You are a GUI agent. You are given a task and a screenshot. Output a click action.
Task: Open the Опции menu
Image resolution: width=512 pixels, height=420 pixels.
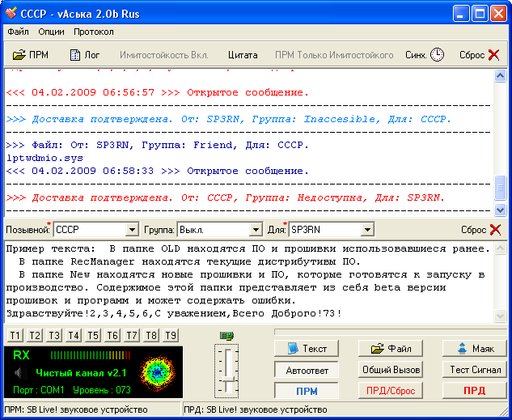tap(51, 32)
